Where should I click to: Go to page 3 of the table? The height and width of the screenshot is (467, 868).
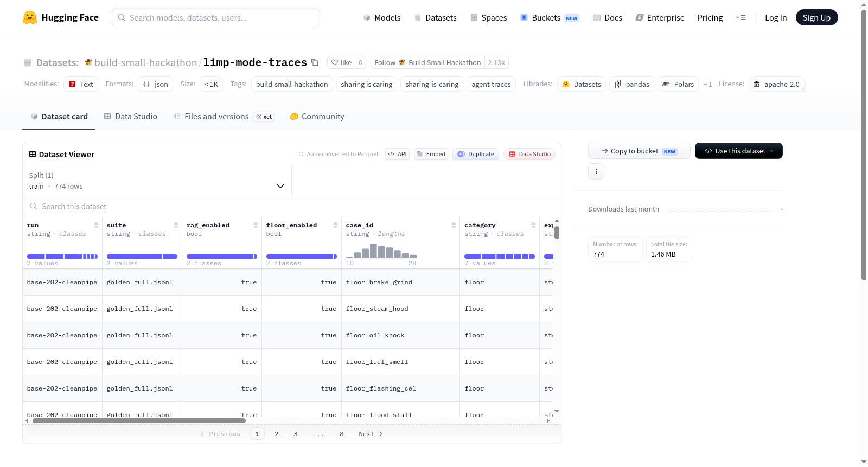(296, 434)
